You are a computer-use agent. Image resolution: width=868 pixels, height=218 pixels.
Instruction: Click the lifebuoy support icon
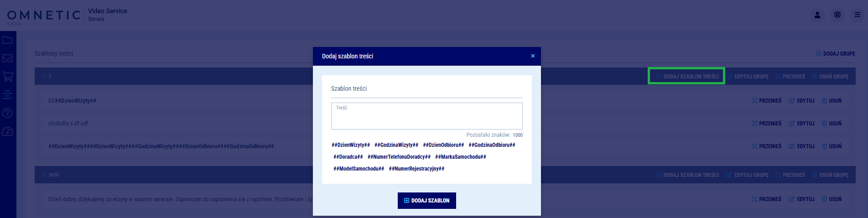pyautogui.click(x=837, y=15)
